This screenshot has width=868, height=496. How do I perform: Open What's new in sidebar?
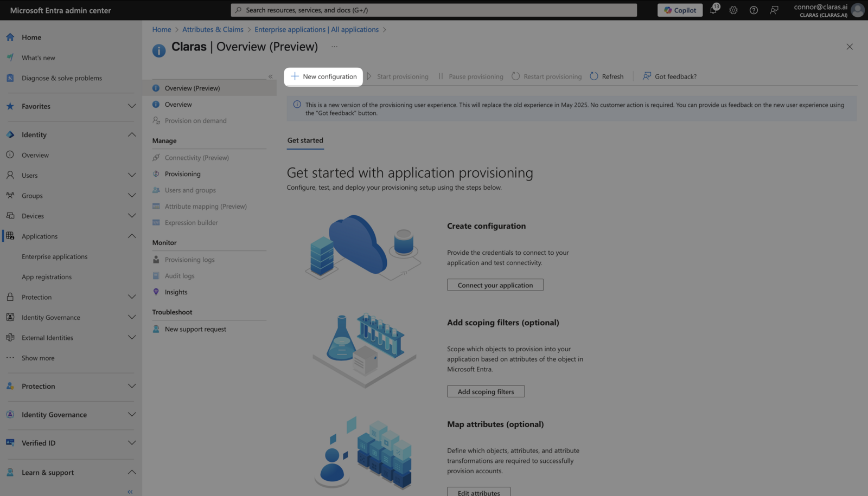[38, 57]
